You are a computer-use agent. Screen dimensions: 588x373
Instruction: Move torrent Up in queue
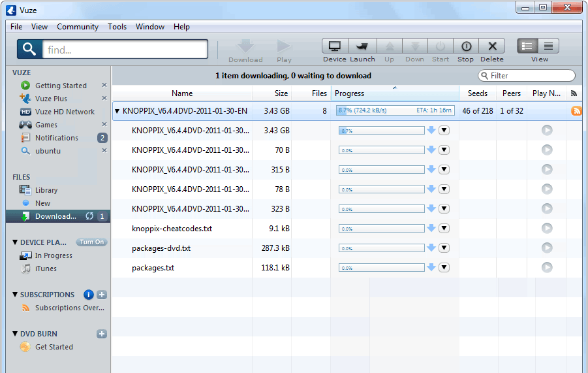(x=390, y=46)
